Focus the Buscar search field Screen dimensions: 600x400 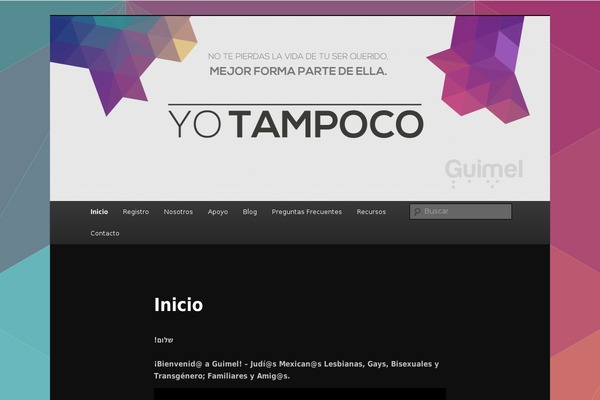coord(460,211)
